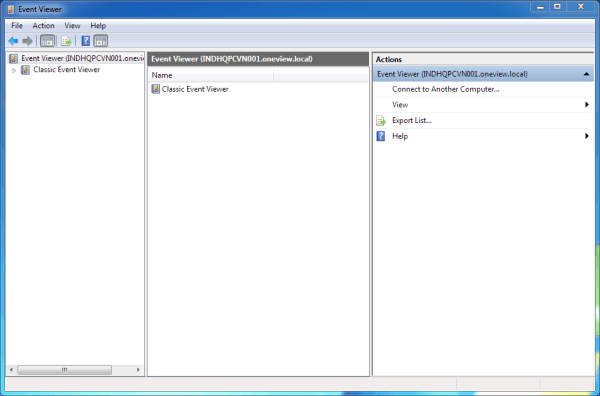The width and height of the screenshot is (600, 396).
Task: Go back with the blue Back arrow
Action: pyautogui.click(x=13, y=41)
